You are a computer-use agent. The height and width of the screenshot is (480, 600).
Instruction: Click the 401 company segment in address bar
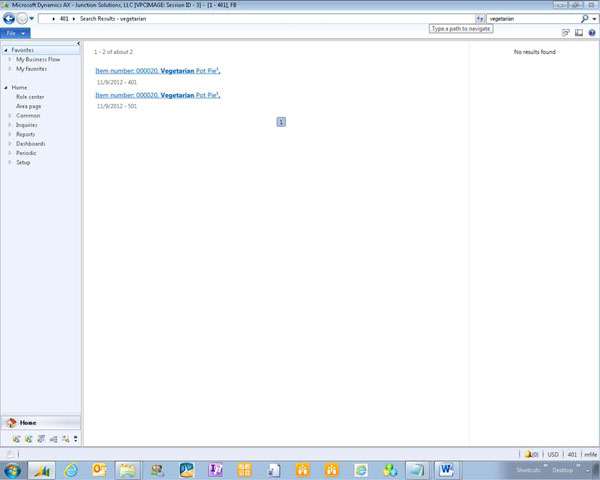click(64, 19)
